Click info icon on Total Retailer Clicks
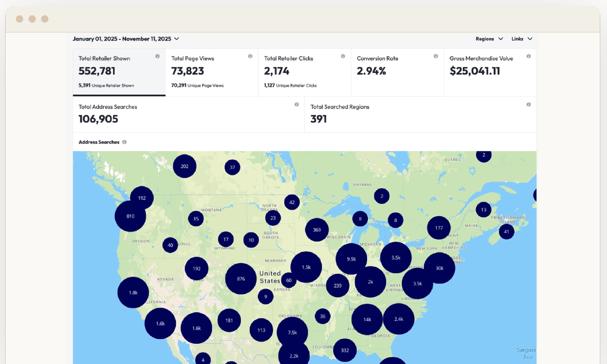 (x=343, y=56)
